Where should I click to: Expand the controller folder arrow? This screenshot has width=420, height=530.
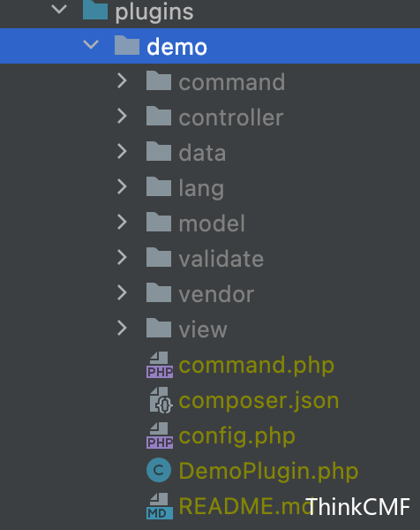pyautogui.click(x=122, y=116)
